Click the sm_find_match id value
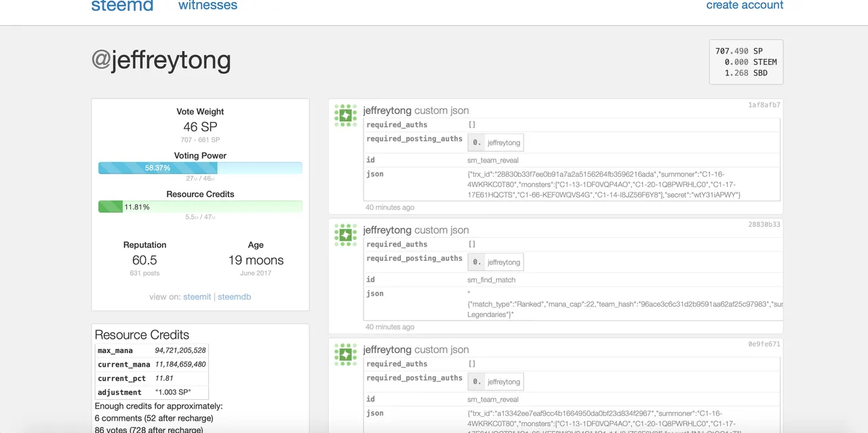The width and height of the screenshot is (868, 433). 491,280
